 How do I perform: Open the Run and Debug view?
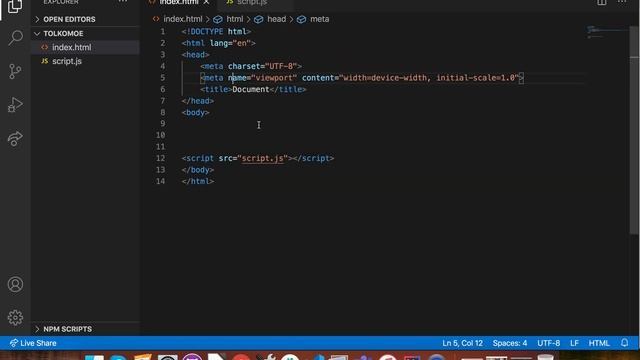[x=15, y=105]
